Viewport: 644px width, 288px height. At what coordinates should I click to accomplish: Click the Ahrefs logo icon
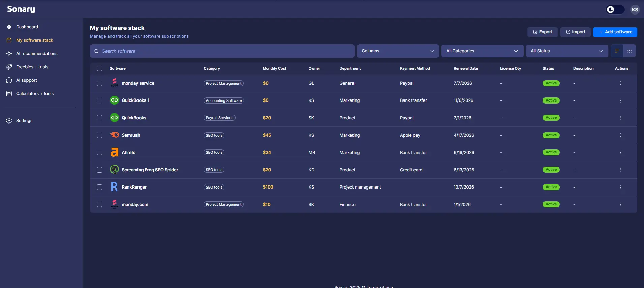114,152
